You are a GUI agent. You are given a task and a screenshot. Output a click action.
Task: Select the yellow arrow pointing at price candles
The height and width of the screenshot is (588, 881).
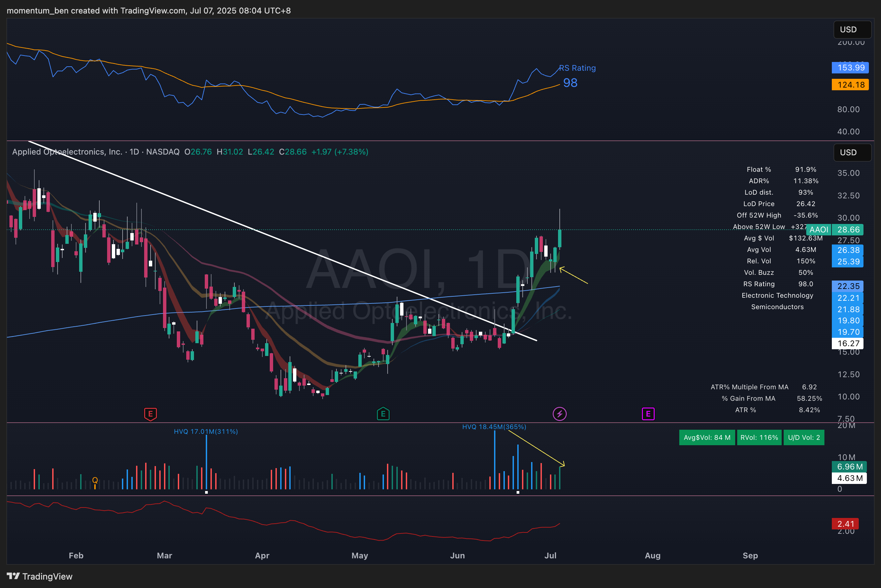click(x=574, y=275)
